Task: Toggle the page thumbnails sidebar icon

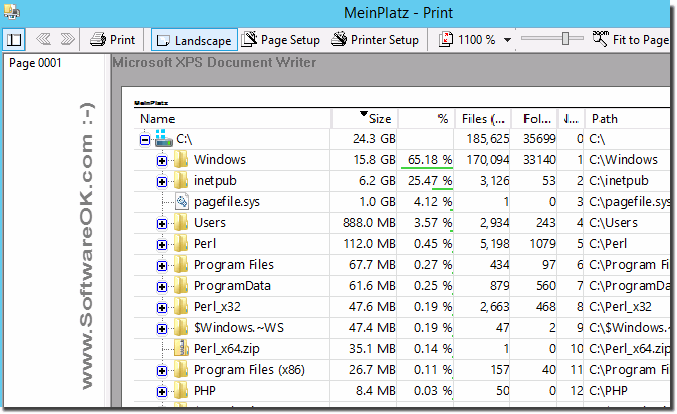Action: tap(14, 40)
